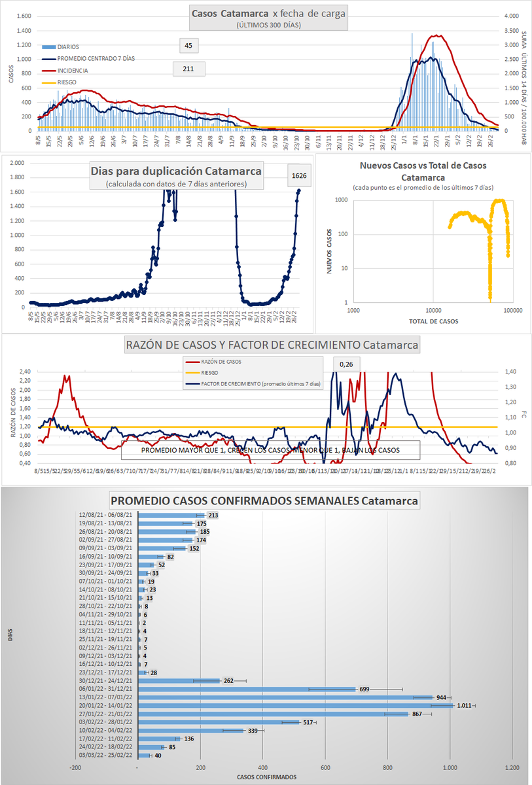Click 'PROMEDIO CASOS CONFIRMADOS SEMANALES Catamarca' title
532x785 pixels.
[264, 502]
